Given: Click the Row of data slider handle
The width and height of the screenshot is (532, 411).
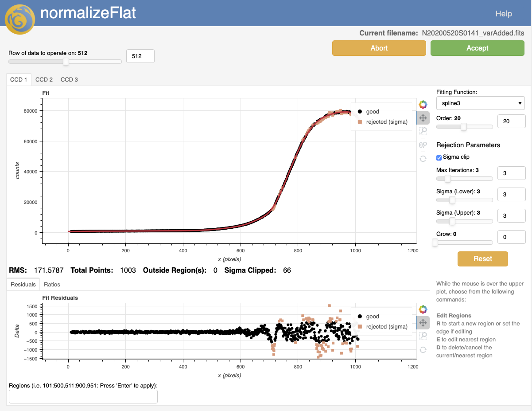Looking at the screenshot, I should (x=66, y=62).
